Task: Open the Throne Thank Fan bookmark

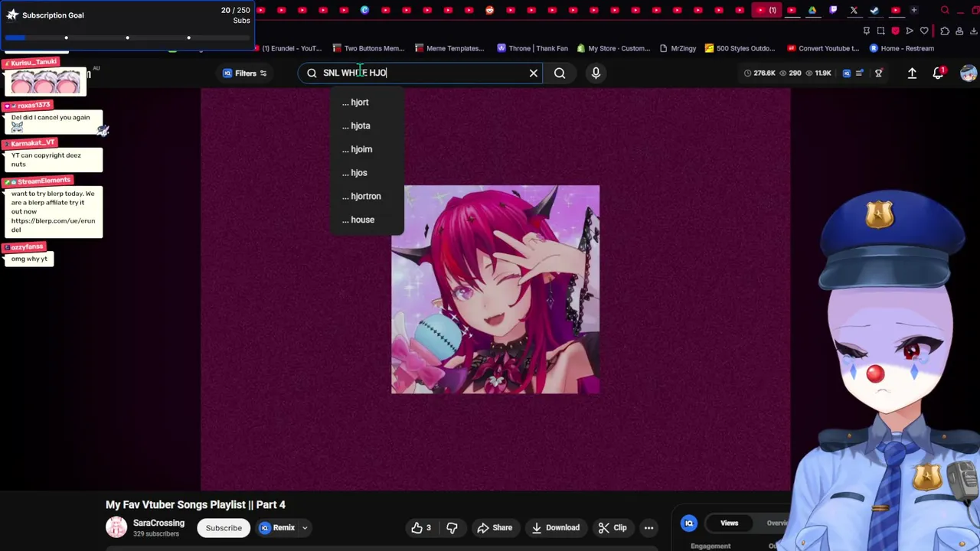Action: coord(533,48)
